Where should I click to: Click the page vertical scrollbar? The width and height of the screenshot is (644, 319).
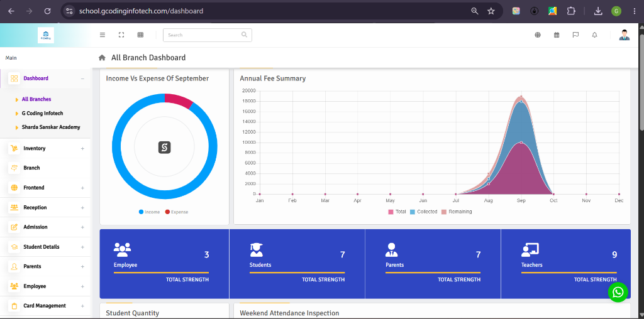pos(641,82)
